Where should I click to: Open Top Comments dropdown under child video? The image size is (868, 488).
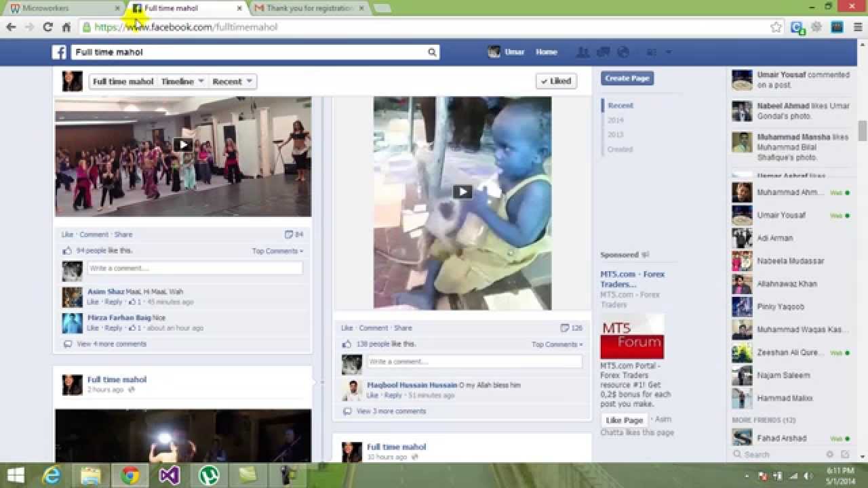(557, 345)
